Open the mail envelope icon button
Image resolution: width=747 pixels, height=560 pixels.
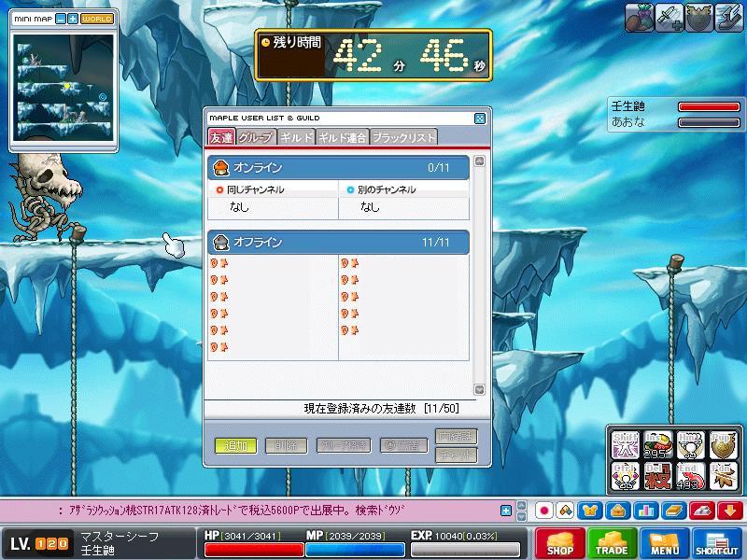pyautogui.click(x=618, y=511)
